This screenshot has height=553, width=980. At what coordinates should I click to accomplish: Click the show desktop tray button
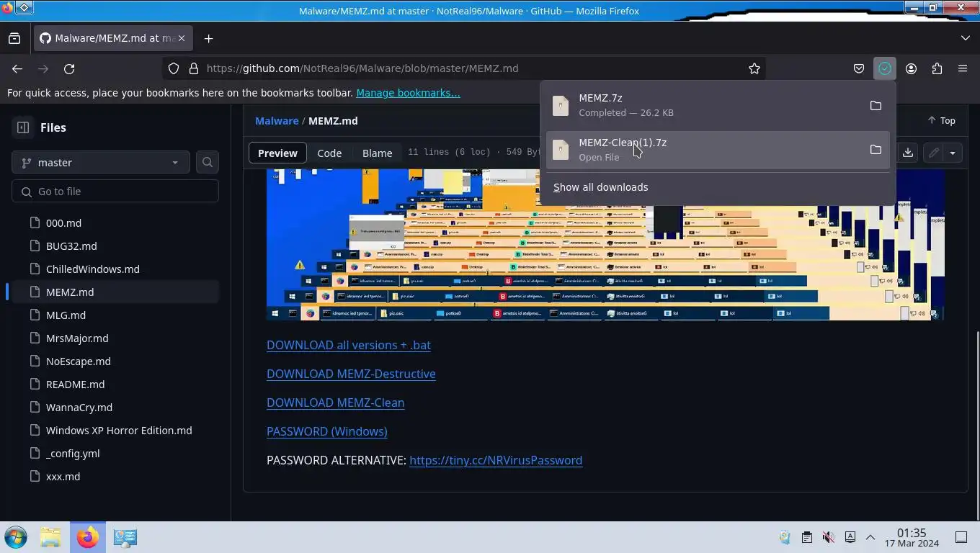pyautogui.click(x=961, y=537)
